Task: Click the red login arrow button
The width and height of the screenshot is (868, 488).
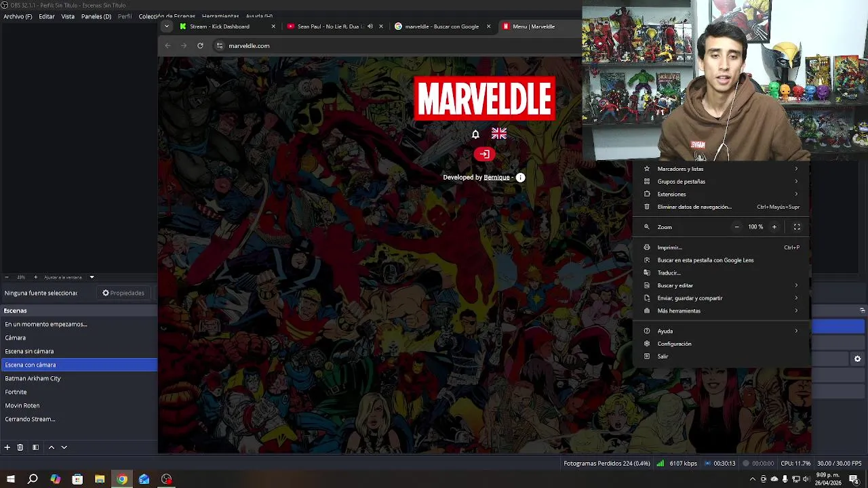Action: 484,154
